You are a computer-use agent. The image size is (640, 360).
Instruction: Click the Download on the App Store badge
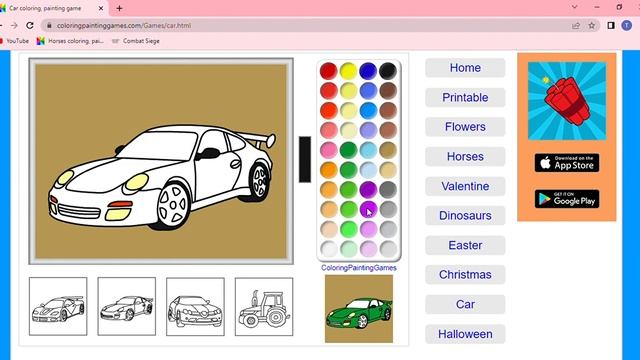click(567, 163)
